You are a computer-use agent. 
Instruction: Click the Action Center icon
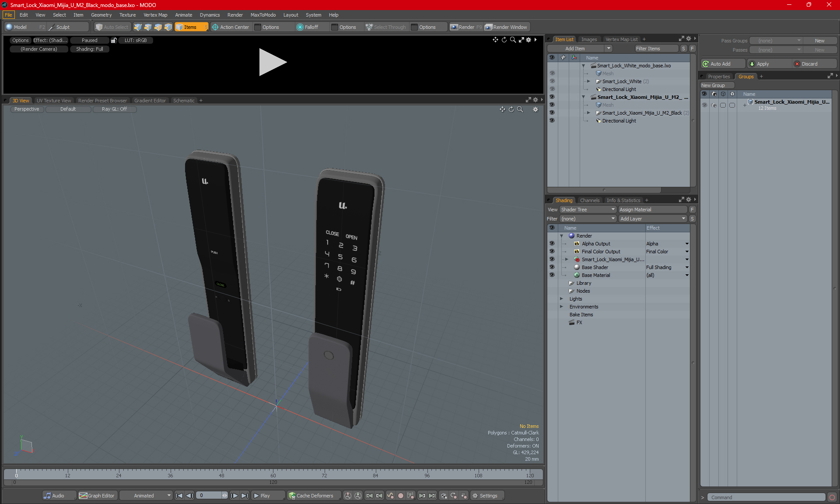pyautogui.click(x=215, y=27)
